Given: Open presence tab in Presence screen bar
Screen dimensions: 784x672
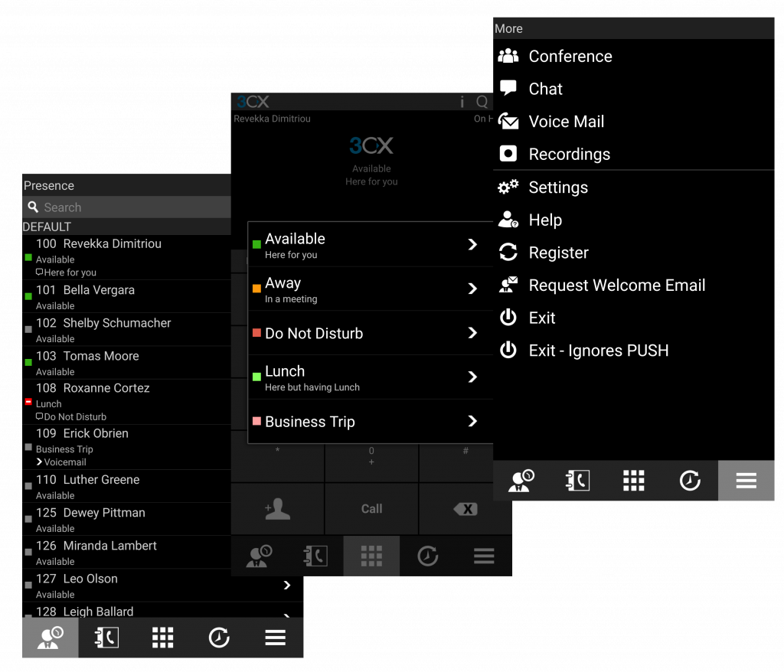Looking at the screenshot, I should pyautogui.click(x=50, y=638).
